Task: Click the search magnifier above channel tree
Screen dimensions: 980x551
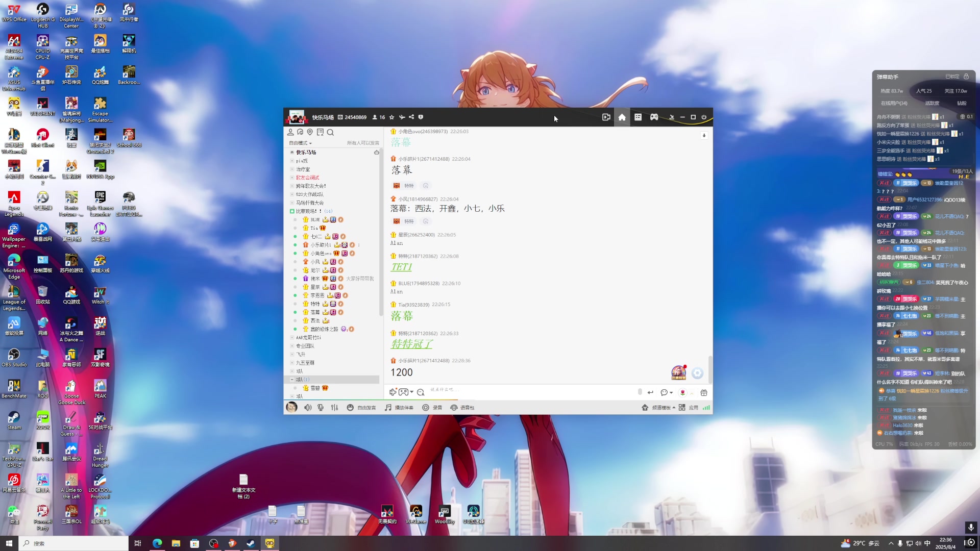Action: [x=330, y=133]
